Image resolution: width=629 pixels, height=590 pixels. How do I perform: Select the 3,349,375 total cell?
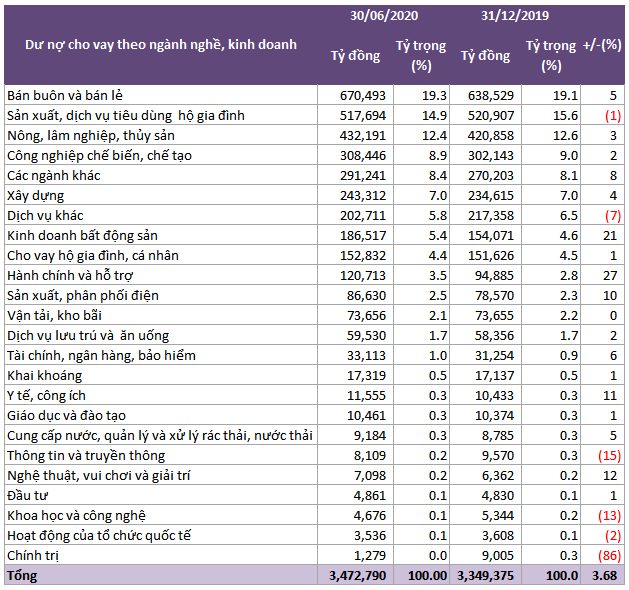(x=485, y=576)
